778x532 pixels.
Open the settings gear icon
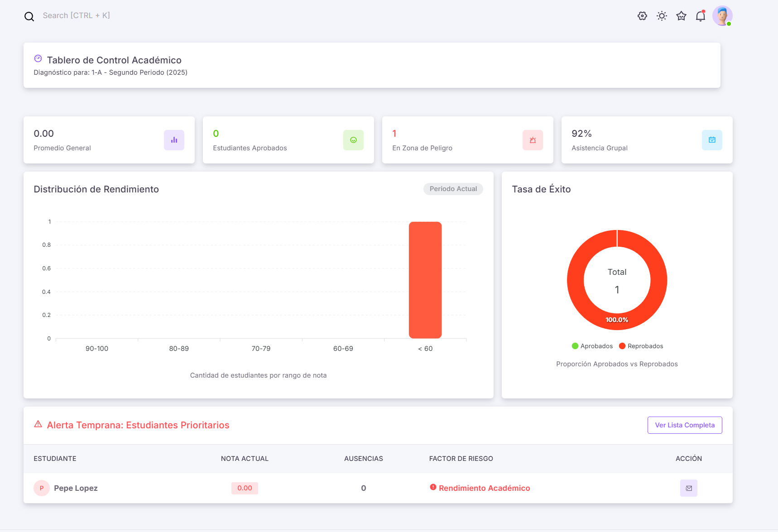pos(642,16)
